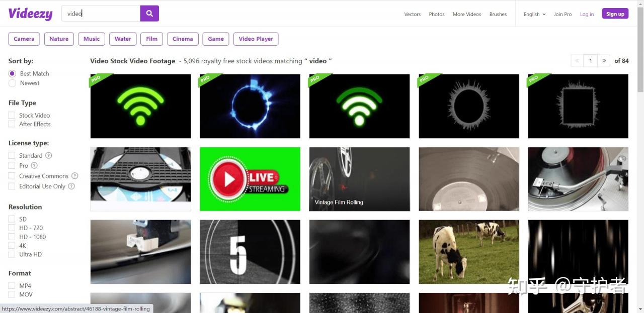This screenshot has width=644, height=313.
Task: Check the HD - 1080 resolution checkbox
Action: pos(12,237)
